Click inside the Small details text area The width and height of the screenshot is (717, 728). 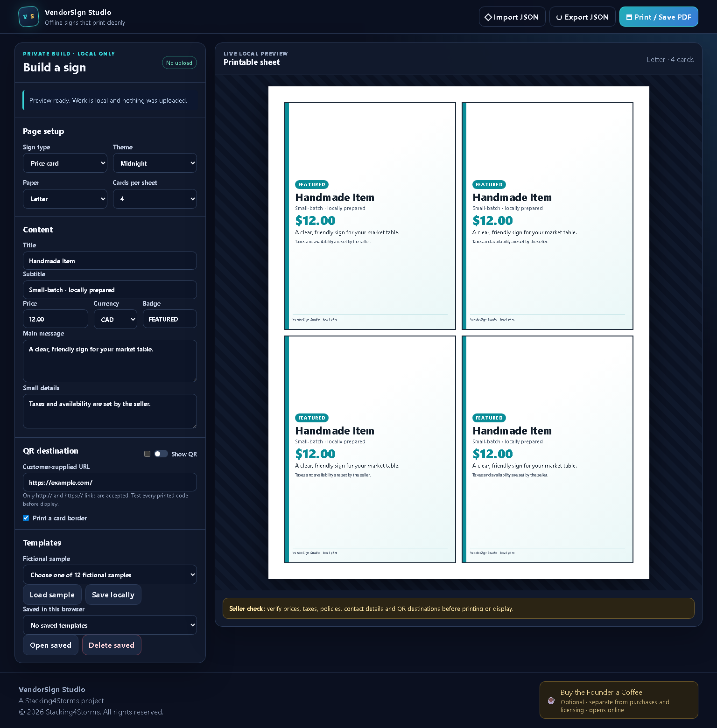pos(110,411)
